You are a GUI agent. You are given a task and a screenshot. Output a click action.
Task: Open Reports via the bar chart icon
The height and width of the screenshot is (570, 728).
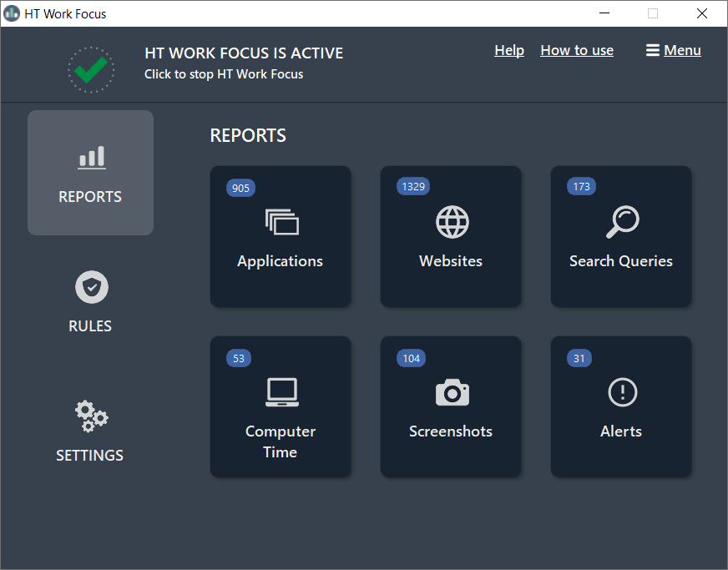point(92,158)
